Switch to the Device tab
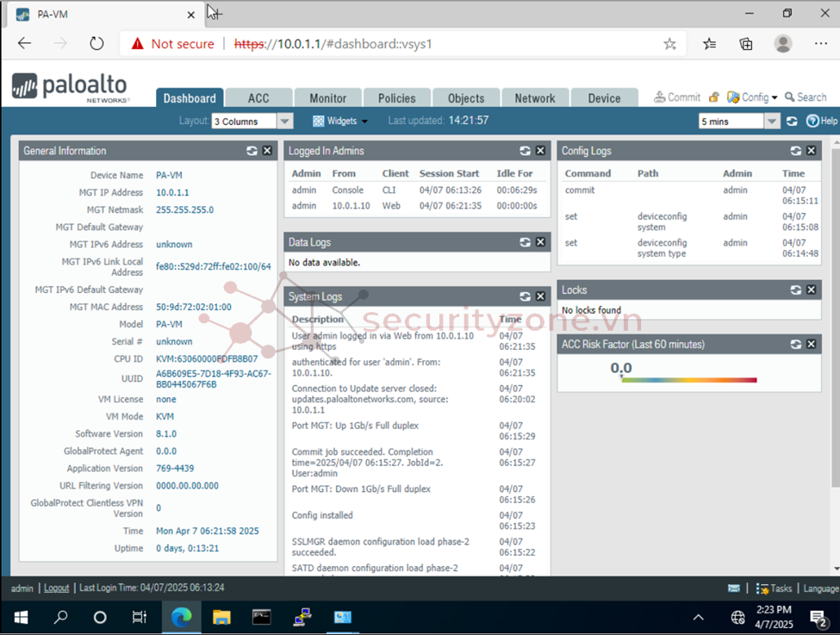This screenshot has height=635, width=840. click(x=604, y=98)
